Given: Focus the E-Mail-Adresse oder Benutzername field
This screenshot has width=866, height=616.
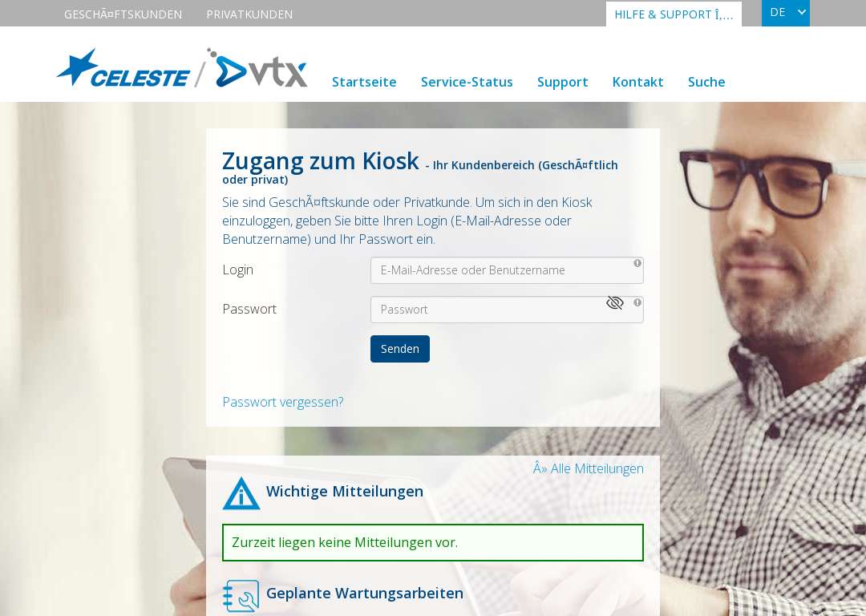Looking at the screenshot, I should [x=507, y=270].
